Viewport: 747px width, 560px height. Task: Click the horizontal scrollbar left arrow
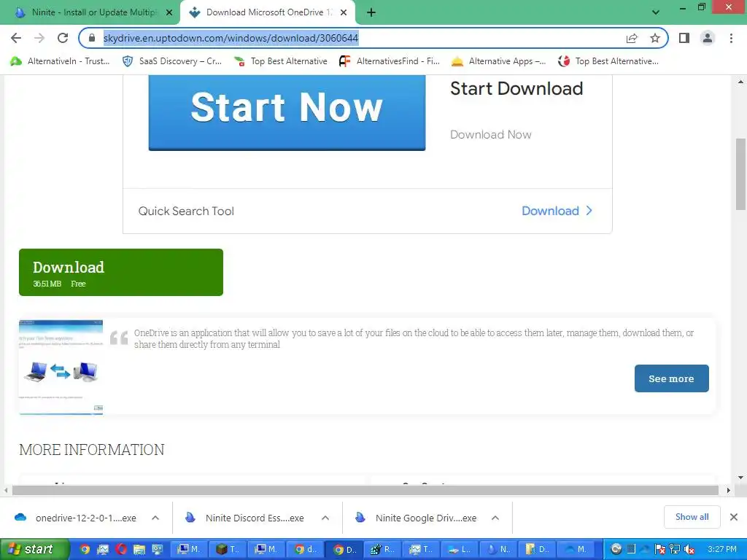[x=6, y=490]
